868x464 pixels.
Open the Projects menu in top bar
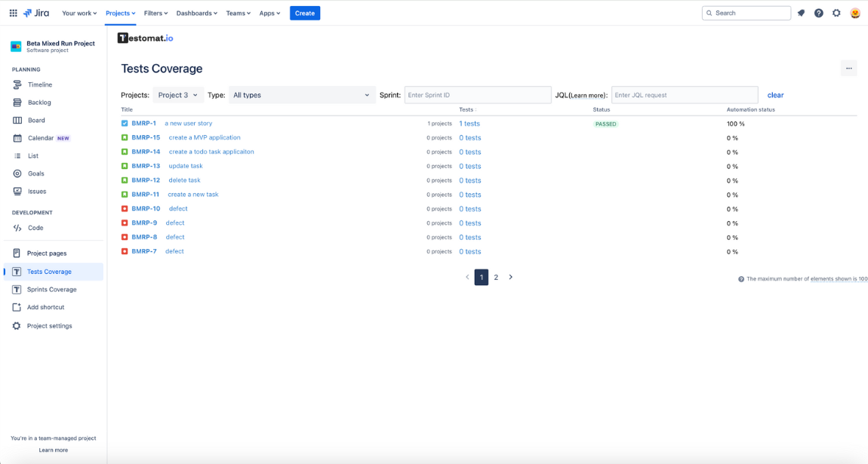(119, 13)
